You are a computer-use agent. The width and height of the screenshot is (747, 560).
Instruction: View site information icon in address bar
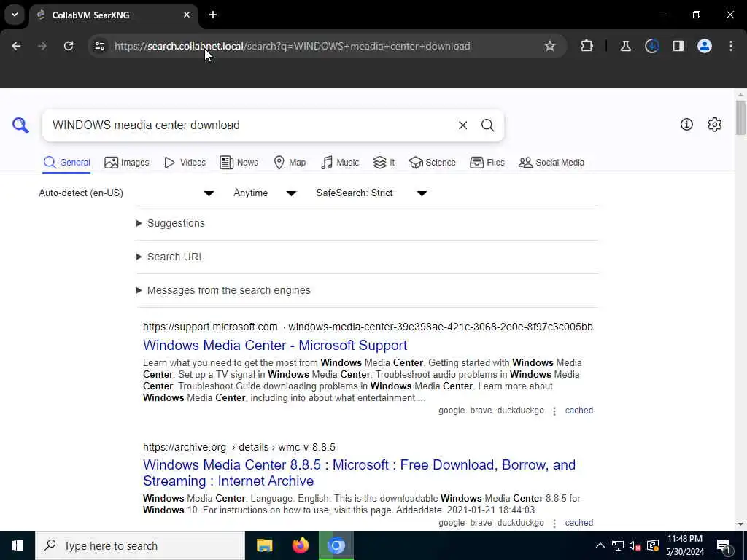pyautogui.click(x=99, y=46)
